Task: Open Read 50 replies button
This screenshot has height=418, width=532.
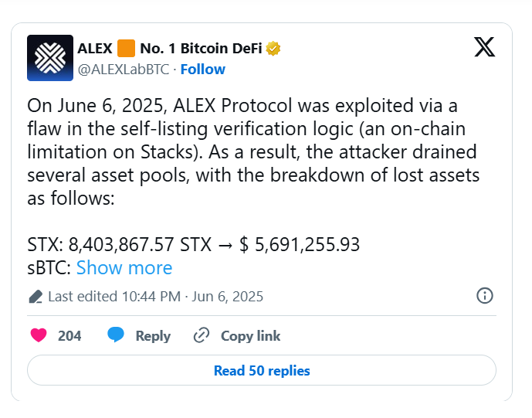Action: (262, 370)
